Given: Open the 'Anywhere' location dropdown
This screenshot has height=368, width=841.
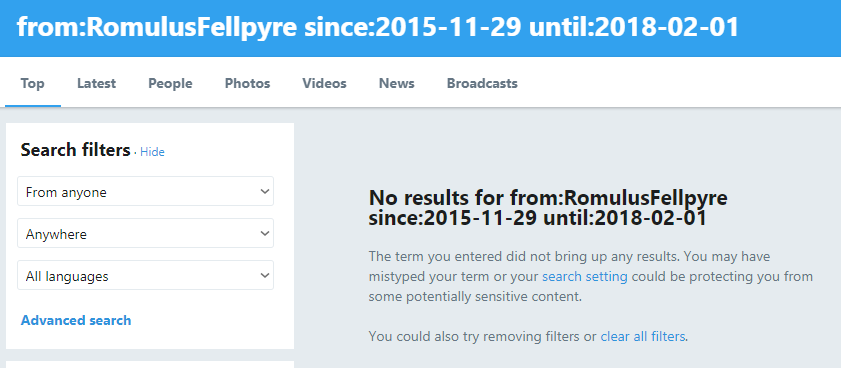Looking at the screenshot, I should coord(145,233).
